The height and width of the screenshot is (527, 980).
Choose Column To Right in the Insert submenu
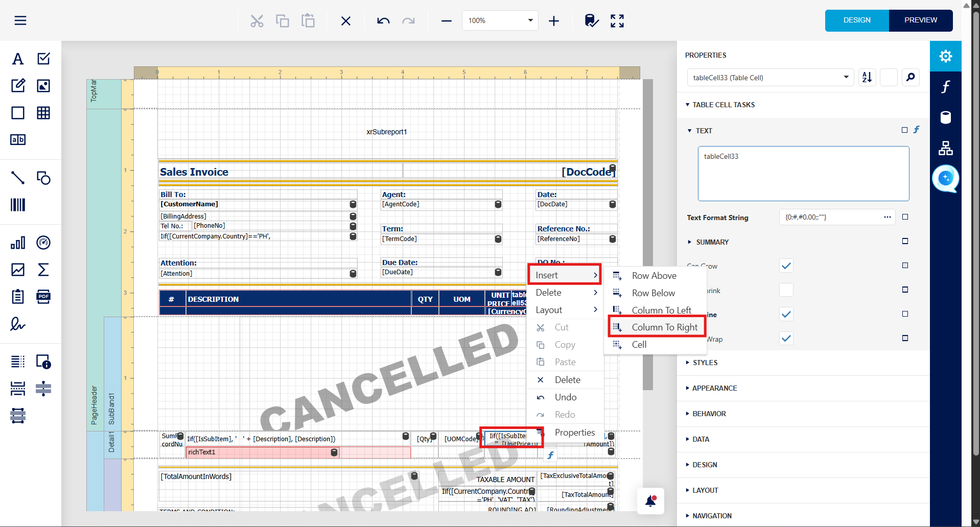pos(656,327)
